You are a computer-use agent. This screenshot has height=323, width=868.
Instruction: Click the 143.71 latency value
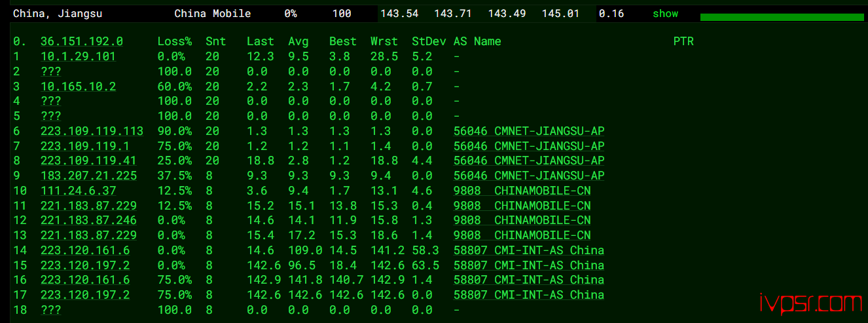[454, 14]
